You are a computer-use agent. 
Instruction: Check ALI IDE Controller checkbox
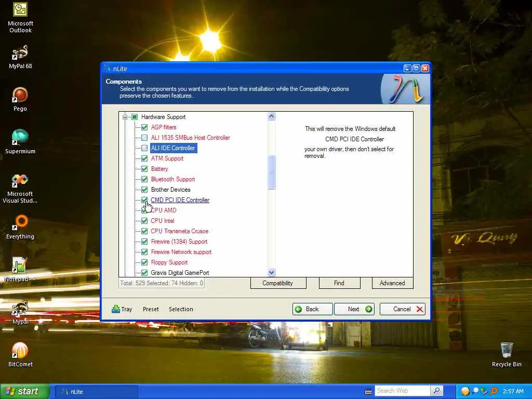point(144,148)
